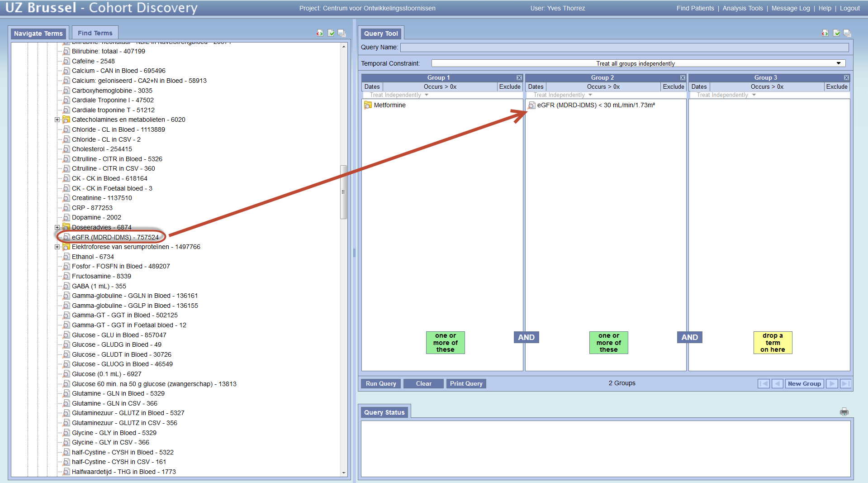Viewport: 868px width, 483px height.
Task: Click the eGFR term icon in Group 2
Action: (x=532, y=105)
